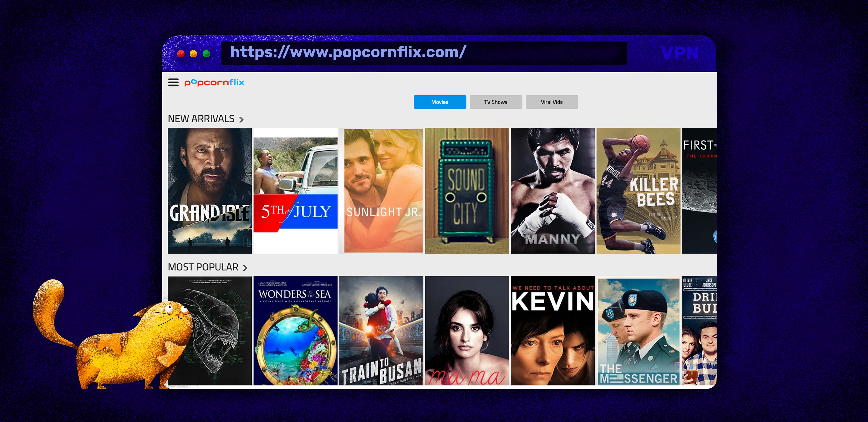Open the NEW ARRIVALS heading link
Screen dimensions: 868x422
pos(201,119)
